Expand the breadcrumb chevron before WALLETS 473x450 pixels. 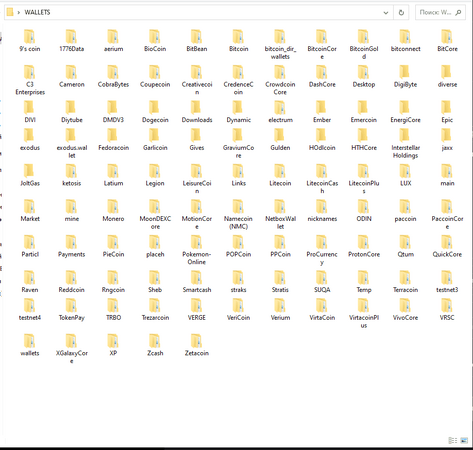pyautogui.click(x=19, y=13)
